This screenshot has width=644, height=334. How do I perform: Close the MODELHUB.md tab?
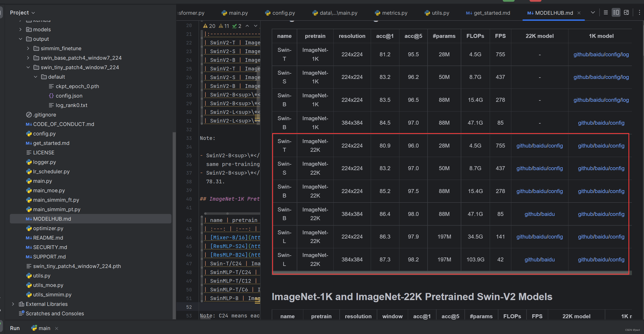tap(579, 13)
